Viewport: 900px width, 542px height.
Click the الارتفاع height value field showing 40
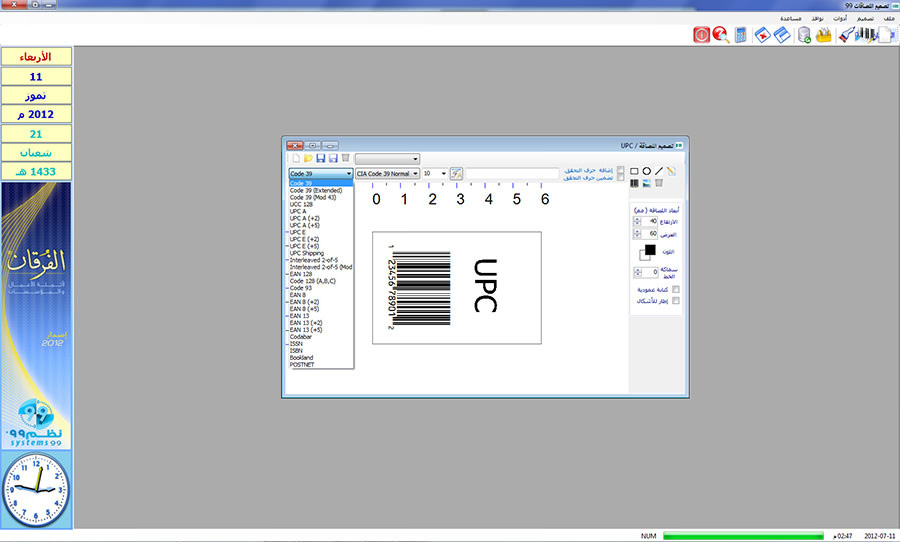click(649, 221)
